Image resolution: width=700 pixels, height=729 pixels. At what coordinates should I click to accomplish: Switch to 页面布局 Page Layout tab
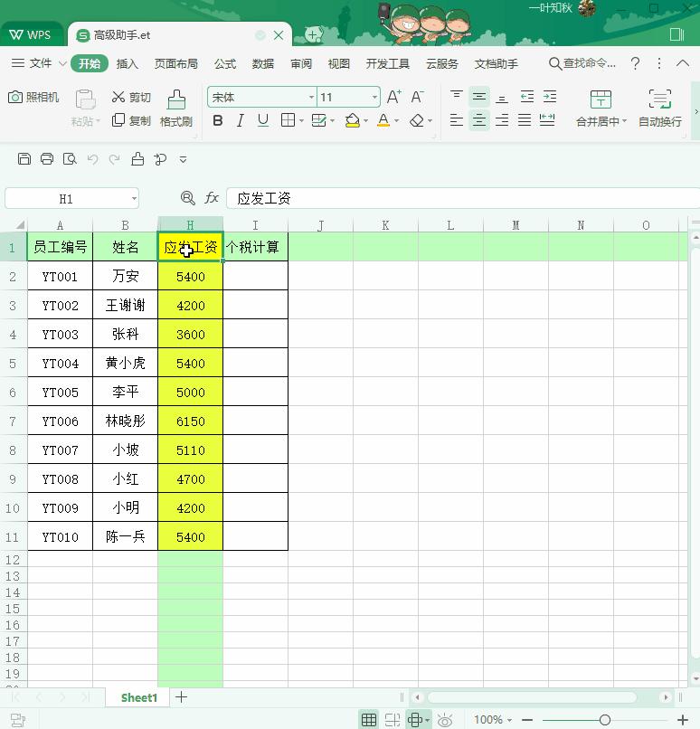pyautogui.click(x=176, y=63)
